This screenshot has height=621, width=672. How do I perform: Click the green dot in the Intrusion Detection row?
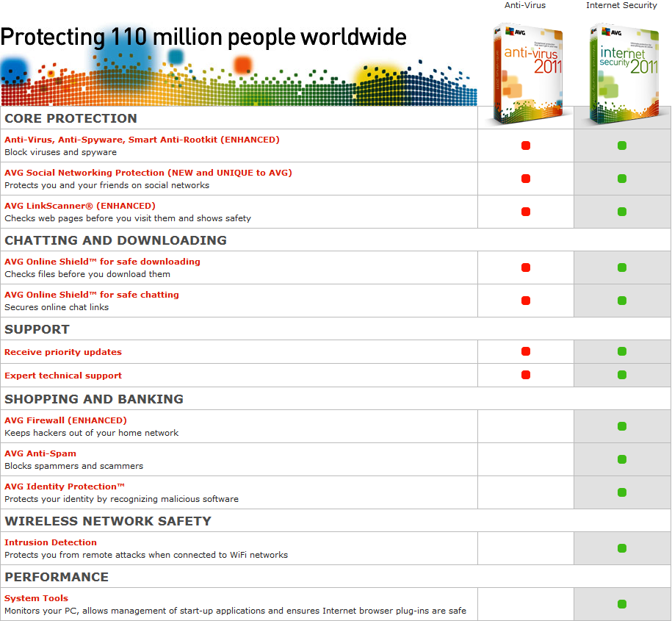(x=622, y=548)
